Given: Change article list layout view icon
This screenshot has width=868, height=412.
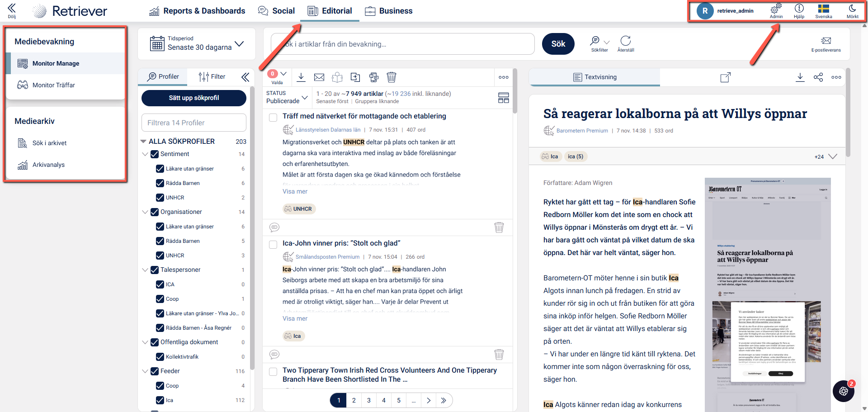Looking at the screenshot, I should click(503, 98).
